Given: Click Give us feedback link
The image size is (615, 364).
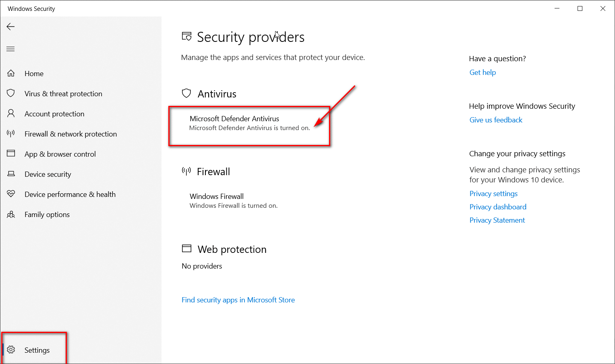Looking at the screenshot, I should pos(496,120).
